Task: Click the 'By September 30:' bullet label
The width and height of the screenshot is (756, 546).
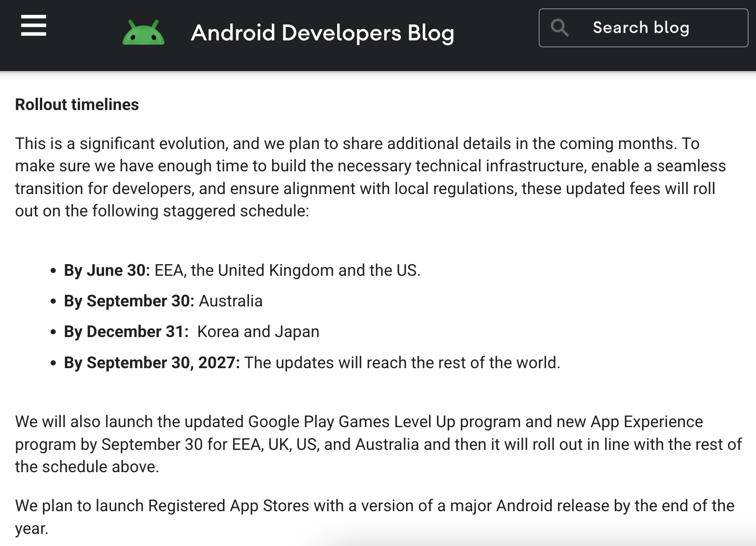Action: pyautogui.click(x=129, y=301)
